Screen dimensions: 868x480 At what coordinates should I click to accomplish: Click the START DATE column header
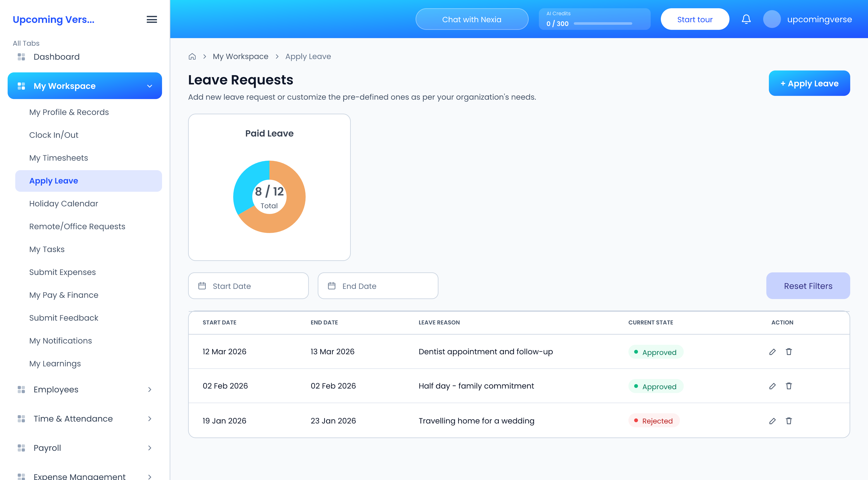tap(219, 323)
